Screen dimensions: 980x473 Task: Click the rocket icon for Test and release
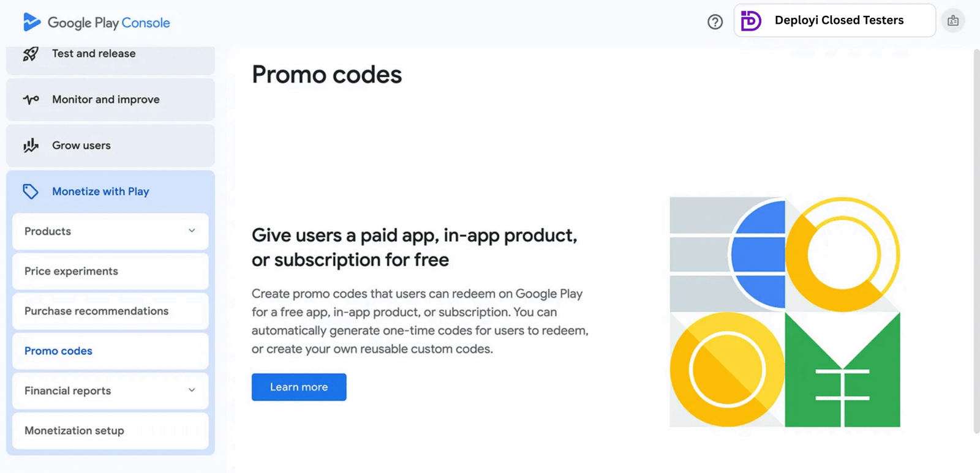(x=31, y=54)
